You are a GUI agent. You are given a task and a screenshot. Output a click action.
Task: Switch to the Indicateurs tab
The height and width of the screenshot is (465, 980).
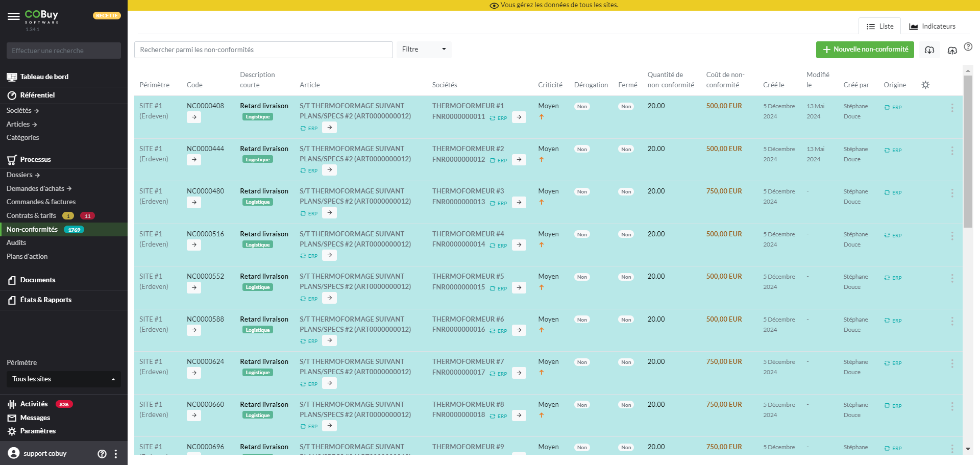(932, 26)
